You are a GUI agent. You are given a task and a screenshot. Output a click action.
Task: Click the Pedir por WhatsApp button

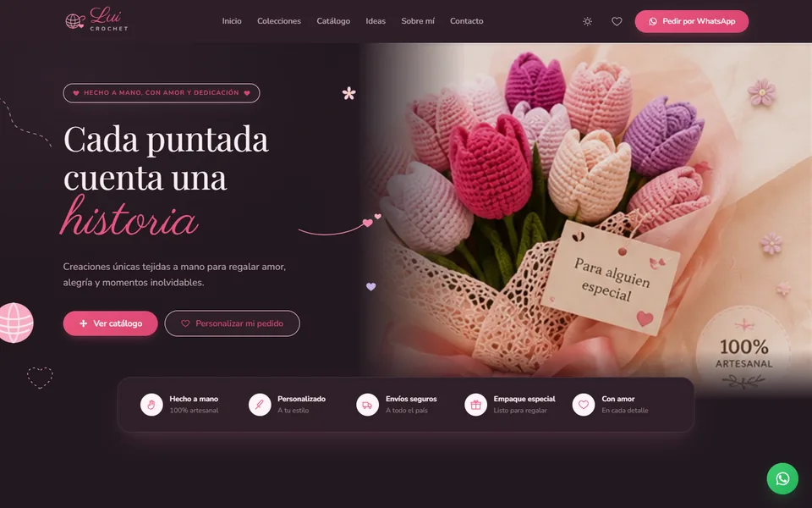tap(691, 21)
